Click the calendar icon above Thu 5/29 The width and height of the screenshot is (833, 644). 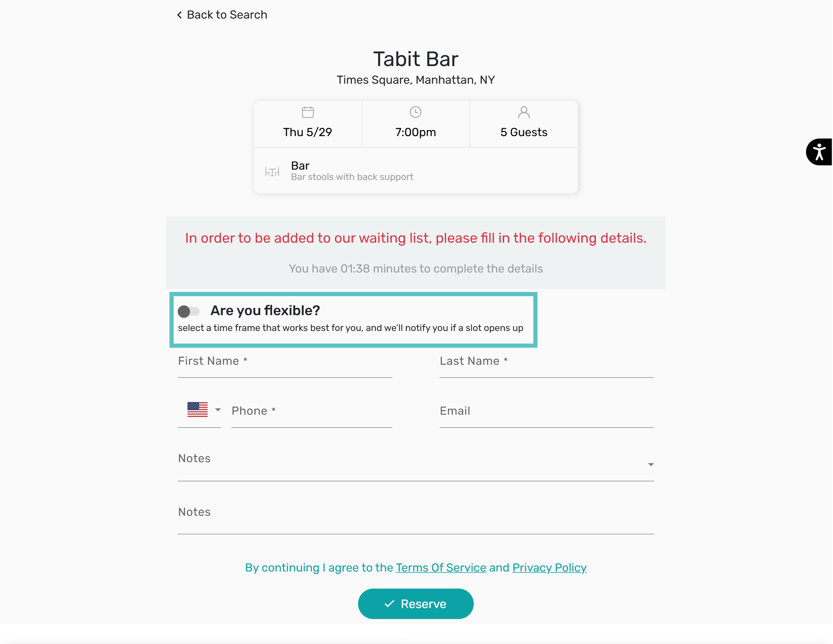click(308, 112)
